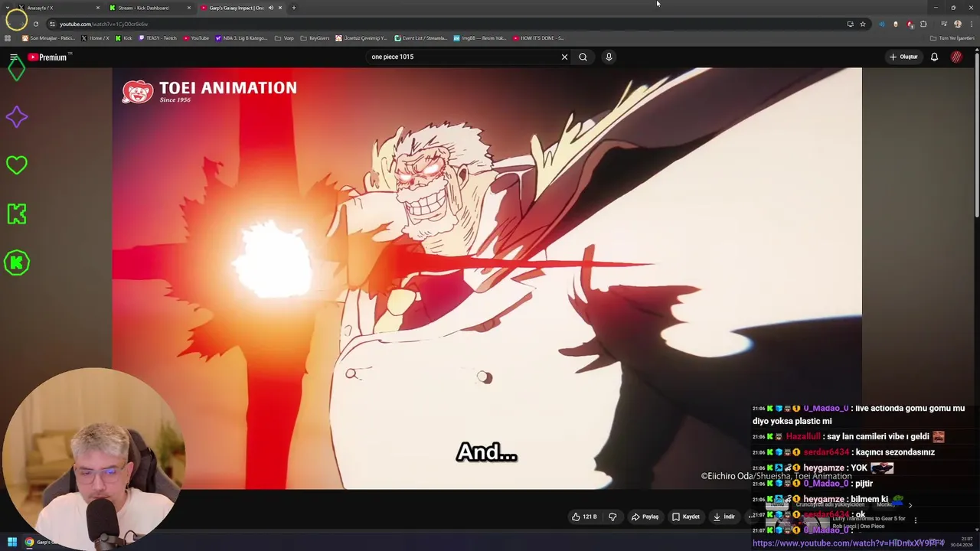Open the Extensions puzzle icon
The image size is (980, 551).
click(x=923, y=24)
